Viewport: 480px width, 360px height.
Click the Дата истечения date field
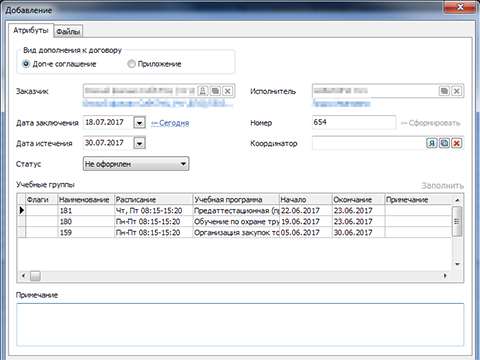108,143
